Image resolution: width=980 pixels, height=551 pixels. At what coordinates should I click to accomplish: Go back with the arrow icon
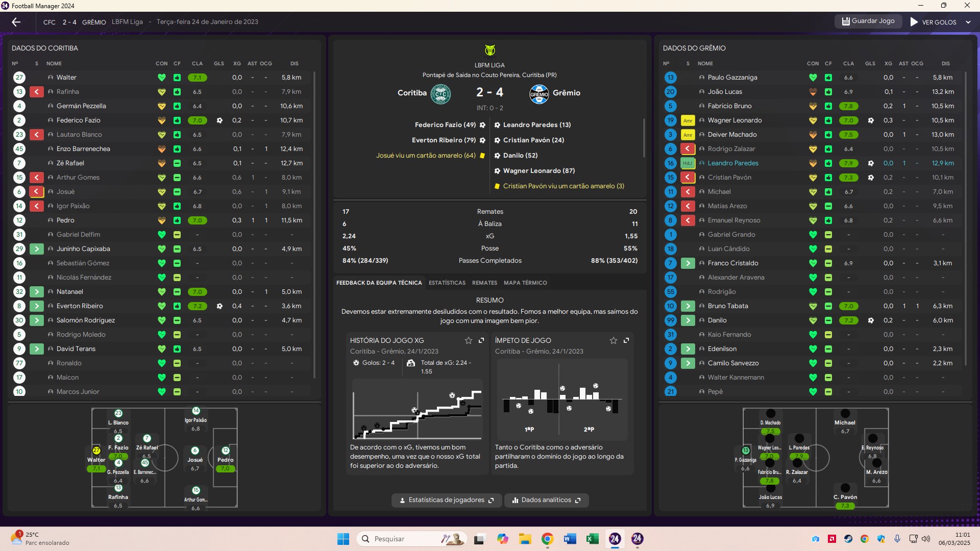coord(16,22)
